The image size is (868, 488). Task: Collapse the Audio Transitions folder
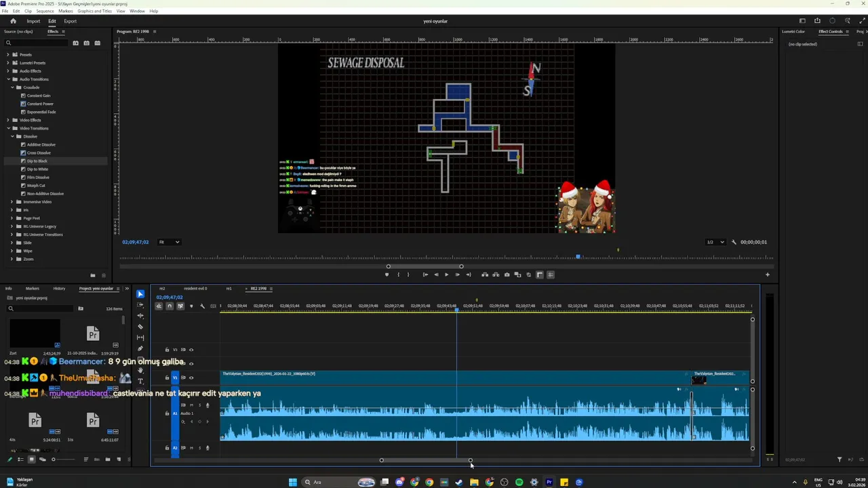coord(7,79)
